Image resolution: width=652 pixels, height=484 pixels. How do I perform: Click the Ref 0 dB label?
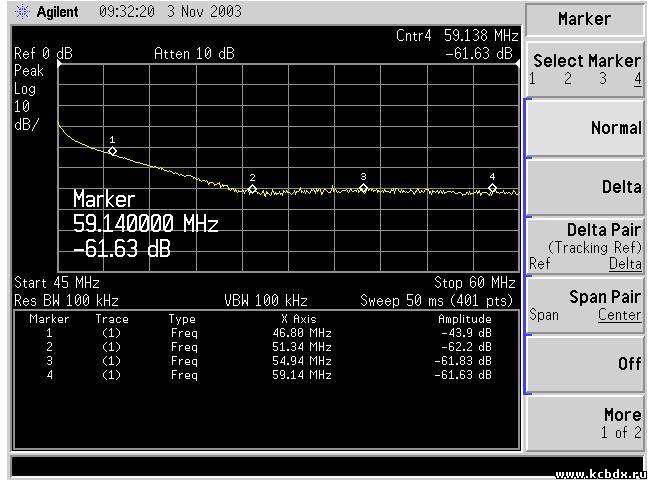tap(43, 54)
